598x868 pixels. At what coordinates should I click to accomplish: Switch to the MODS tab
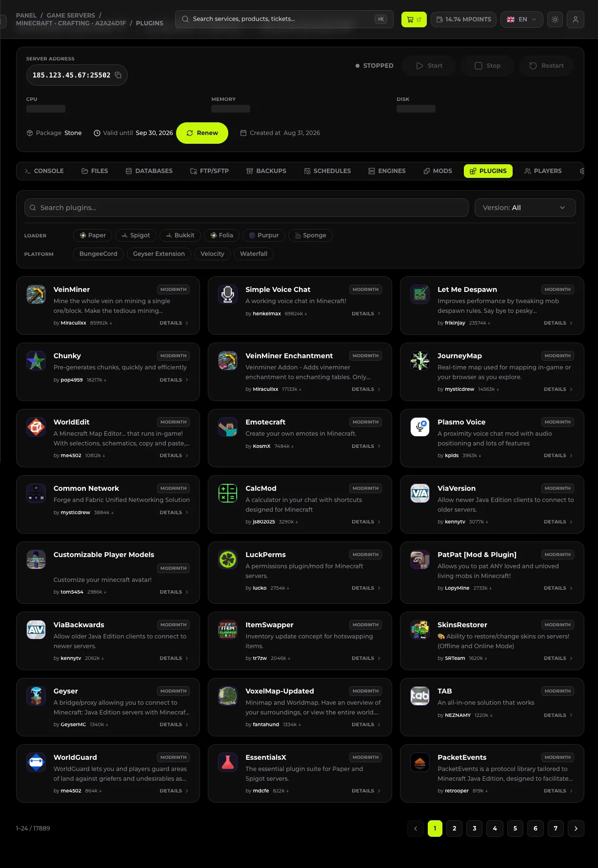coord(438,171)
